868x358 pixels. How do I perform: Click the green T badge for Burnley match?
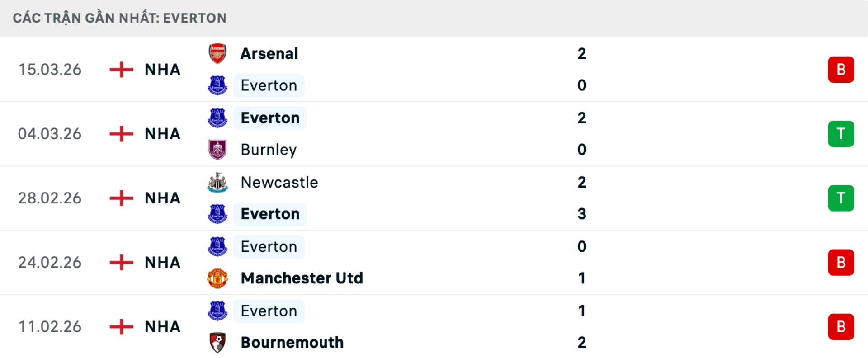[840, 134]
